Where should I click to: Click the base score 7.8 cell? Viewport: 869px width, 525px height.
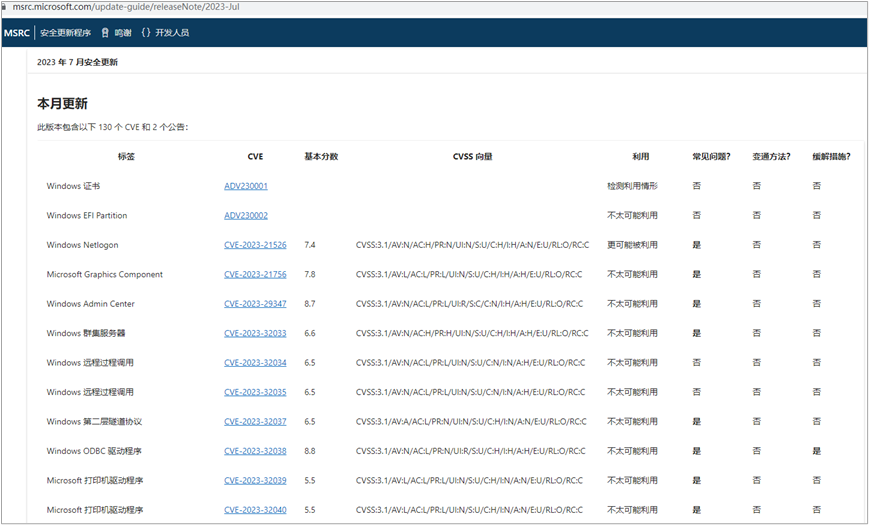(310, 274)
